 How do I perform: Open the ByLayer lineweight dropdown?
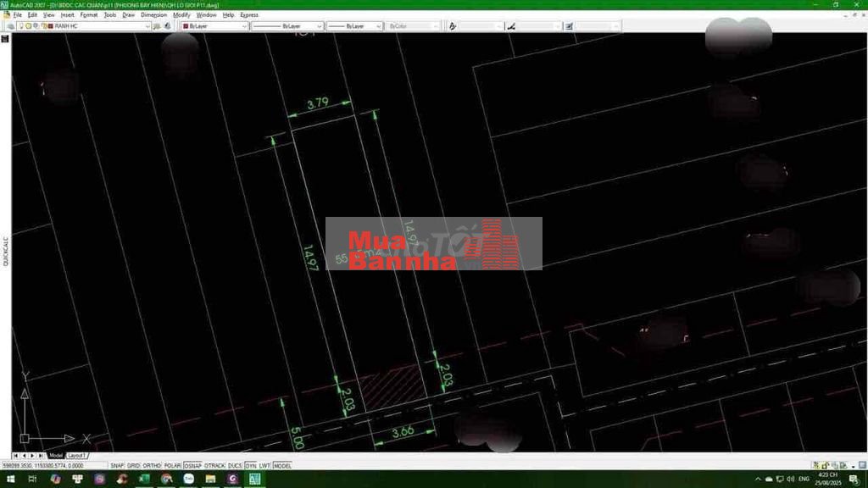pyautogui.click(x=353, y=26)
